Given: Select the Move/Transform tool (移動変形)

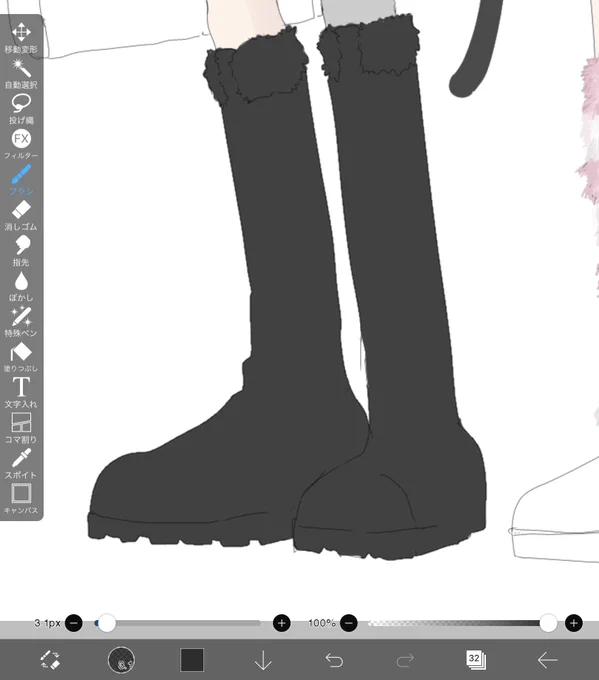Looking at the screenshot, I should pyautogui.click(x=21, y=37).
